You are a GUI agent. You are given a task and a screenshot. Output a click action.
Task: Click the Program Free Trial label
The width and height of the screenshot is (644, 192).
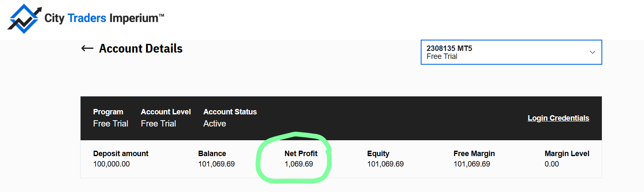click(111, 124)
